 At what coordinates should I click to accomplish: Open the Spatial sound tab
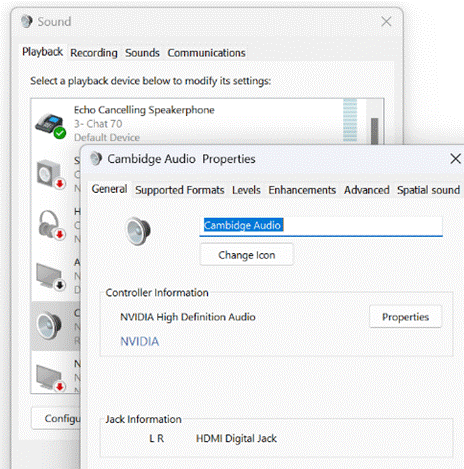point(428,190)
